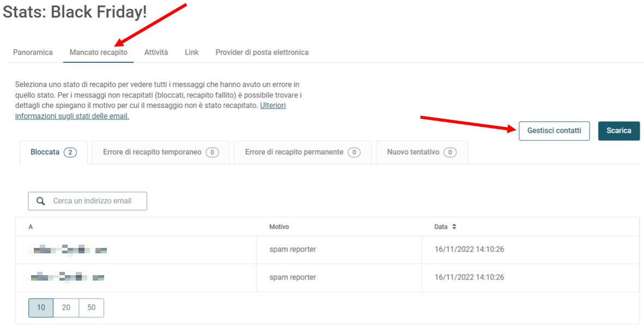Image resolution: width=644 pixels, height=328 pixels.
Task: Show 20 rows per page
Action: (x=66, y=307)
